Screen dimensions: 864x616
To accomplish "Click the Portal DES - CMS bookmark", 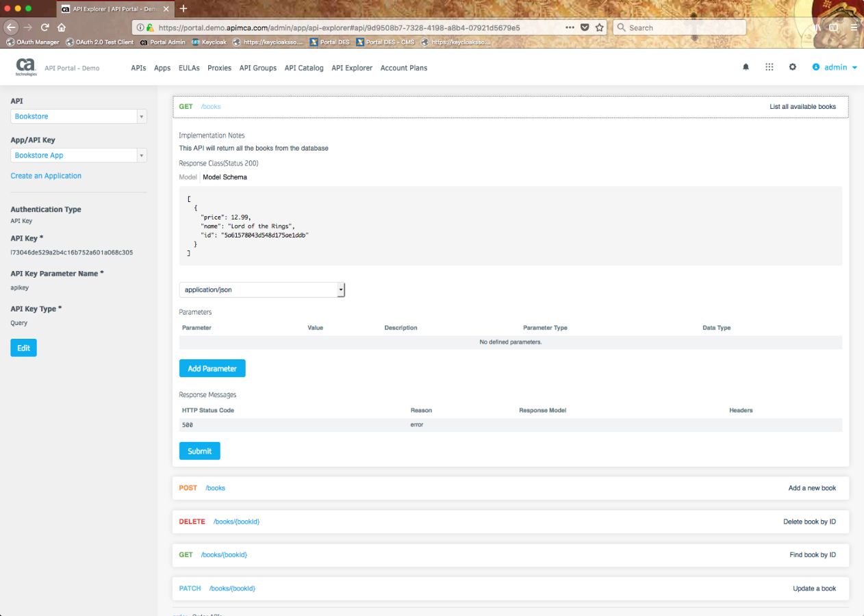I will click(385, 42).
